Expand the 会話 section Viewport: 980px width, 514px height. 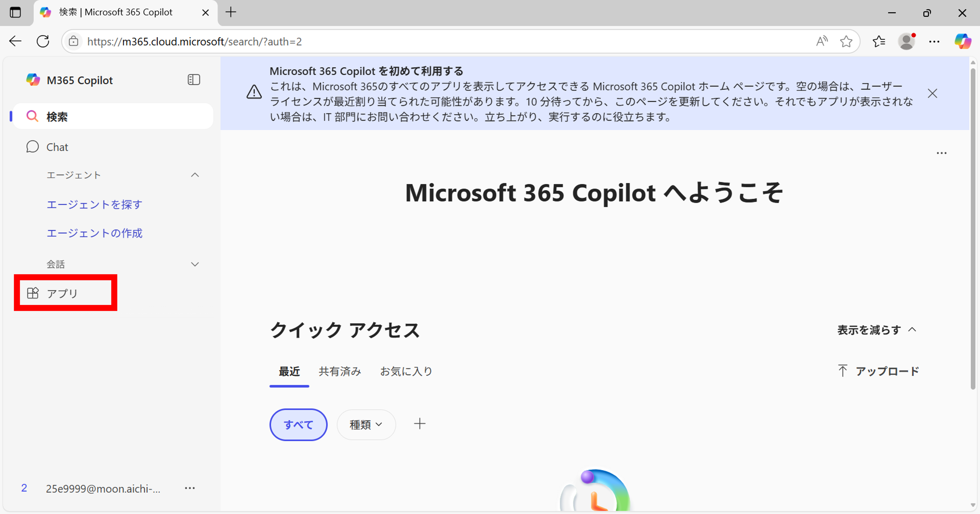point(195,264)
